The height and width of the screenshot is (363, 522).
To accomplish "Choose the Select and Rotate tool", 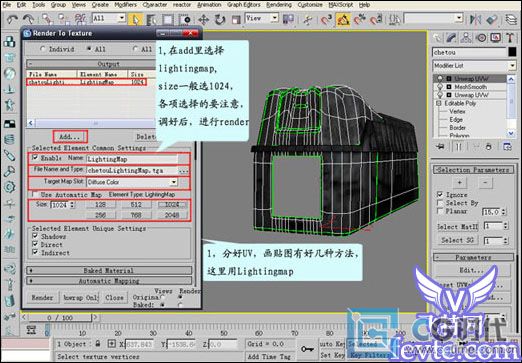I will 220,19.
